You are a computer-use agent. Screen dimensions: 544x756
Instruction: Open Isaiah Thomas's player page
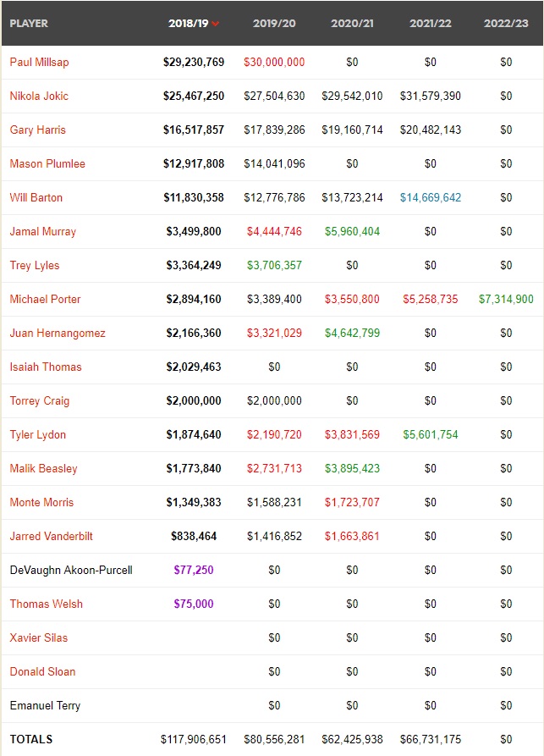click(46, 367)
